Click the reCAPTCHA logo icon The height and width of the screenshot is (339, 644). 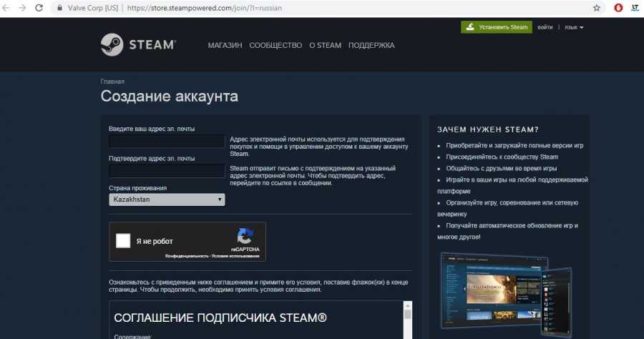pos(245,236)
